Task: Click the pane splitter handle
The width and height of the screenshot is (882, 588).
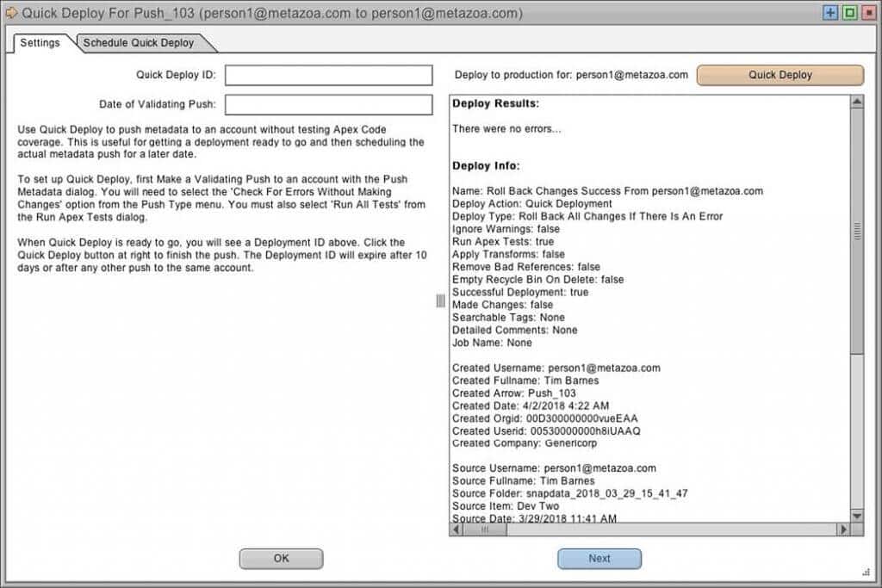Action: (x=440, y=300)
